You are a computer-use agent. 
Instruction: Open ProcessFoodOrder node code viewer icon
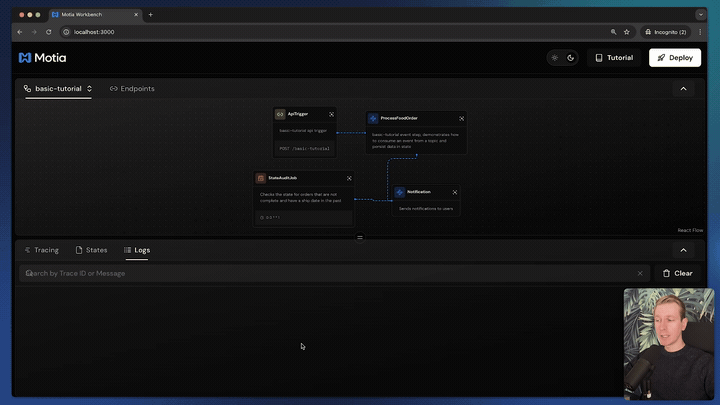pyautogui.click(x=461, y=118)
